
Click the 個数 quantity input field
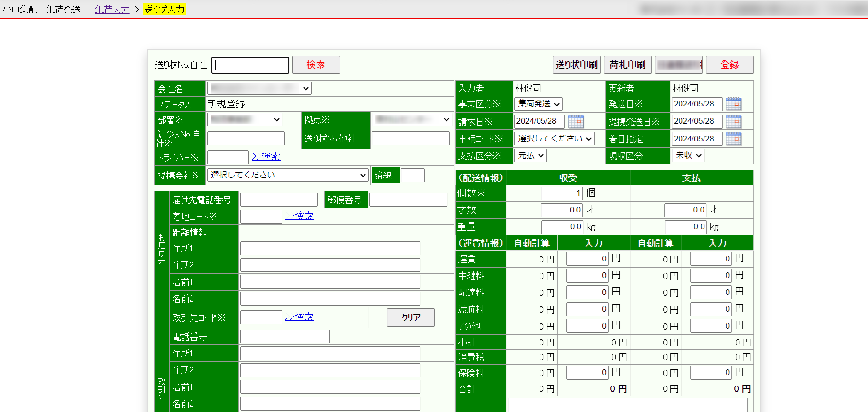[561, 193]
